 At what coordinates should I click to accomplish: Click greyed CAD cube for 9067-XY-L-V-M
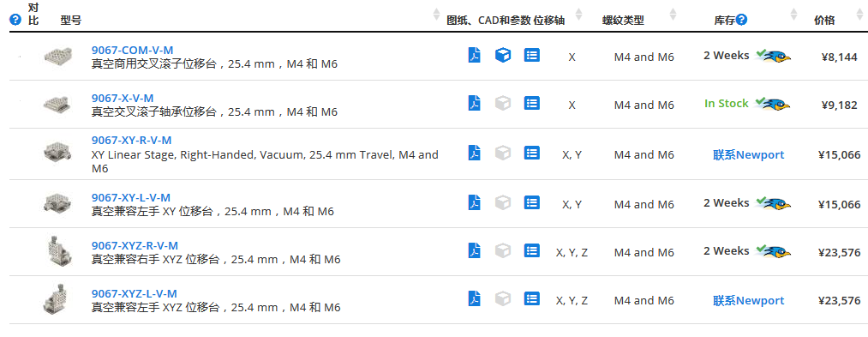coord(503,202)
